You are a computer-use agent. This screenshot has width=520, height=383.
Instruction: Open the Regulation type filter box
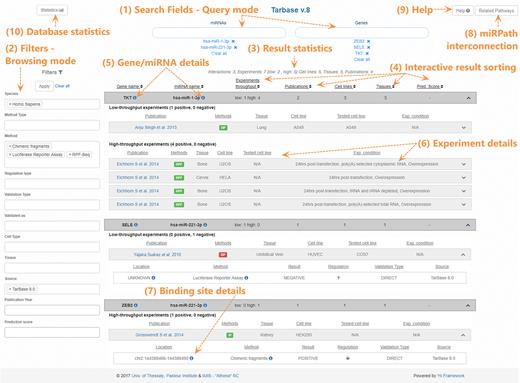click(52, 184)
